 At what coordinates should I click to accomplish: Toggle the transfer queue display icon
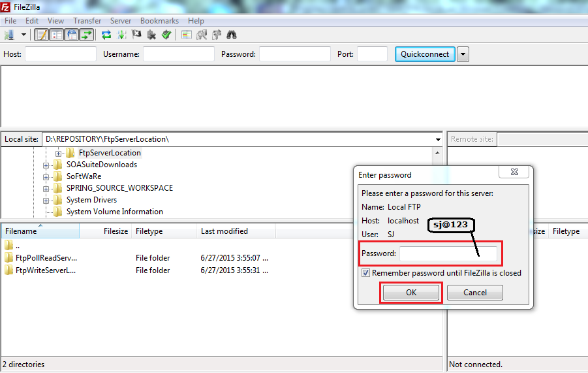point(87,35)
